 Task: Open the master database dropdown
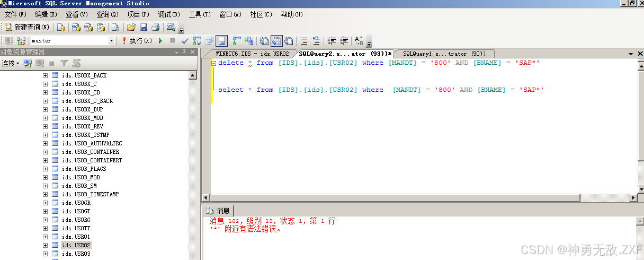[111, 40]
